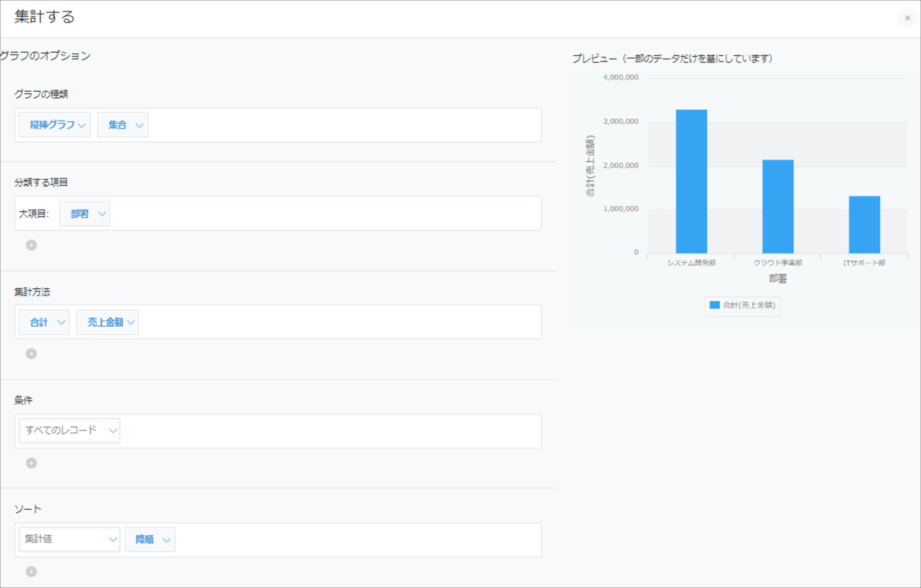
Task: Click the 1,000,000 axis value
Action: (621, 209)
